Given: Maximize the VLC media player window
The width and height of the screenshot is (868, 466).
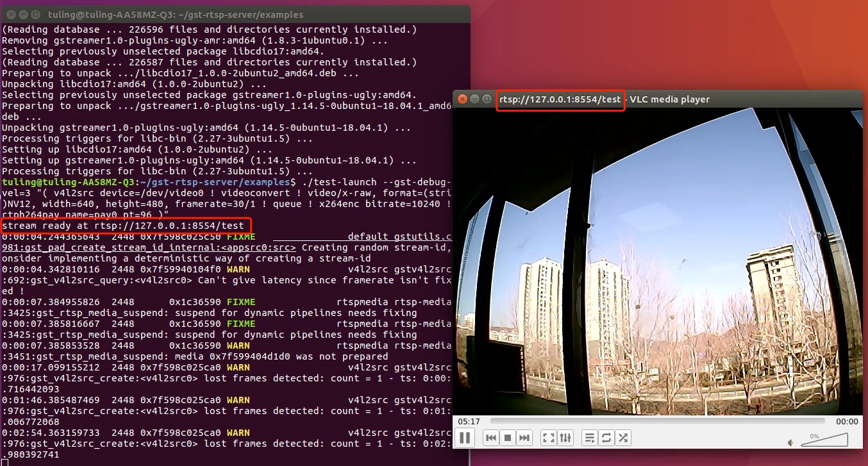Looking at the screenshot, I should (x=487, y=99).
